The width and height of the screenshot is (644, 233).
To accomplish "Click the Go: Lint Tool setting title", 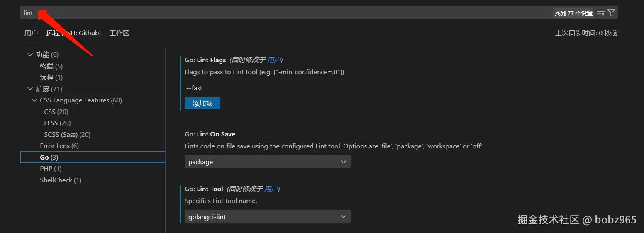I will tap(204, 189).
